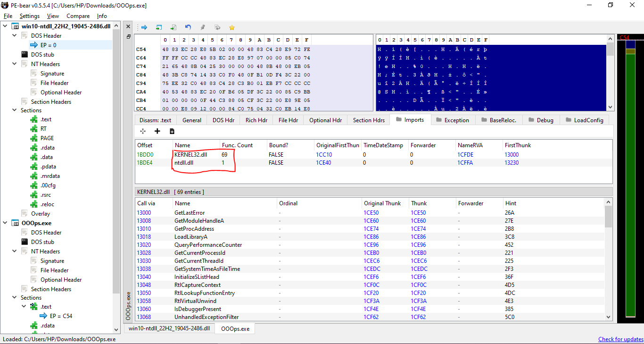Screen dimensions: 644x344
Task: Open the Info menu
Action: pyautogui.click(x=102, y=16)
